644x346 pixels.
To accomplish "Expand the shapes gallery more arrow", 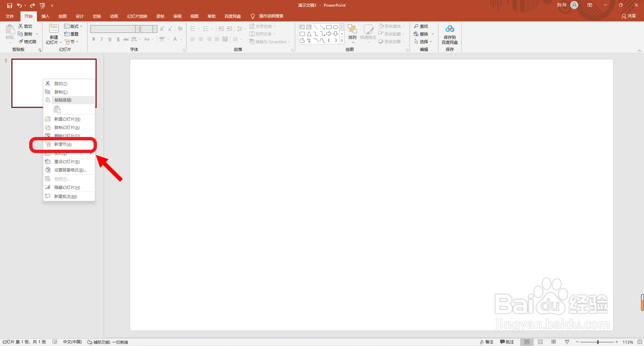I will point(342,41).
